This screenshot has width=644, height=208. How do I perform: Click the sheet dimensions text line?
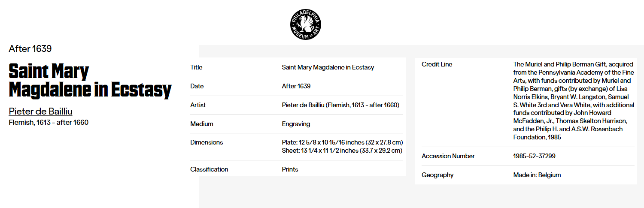(342, 151)
